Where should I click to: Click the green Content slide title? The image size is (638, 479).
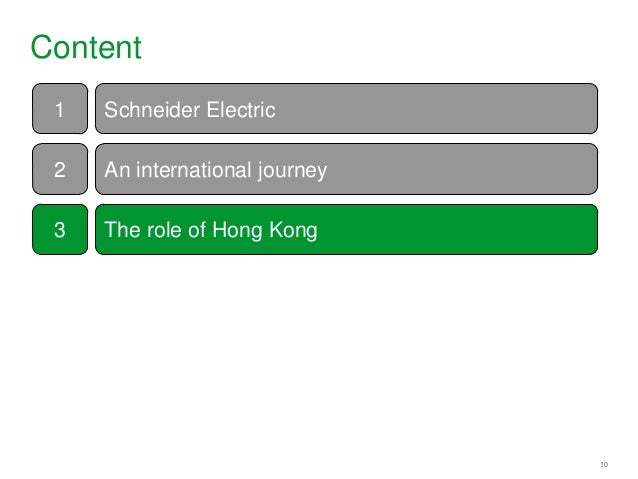[86, 47]
